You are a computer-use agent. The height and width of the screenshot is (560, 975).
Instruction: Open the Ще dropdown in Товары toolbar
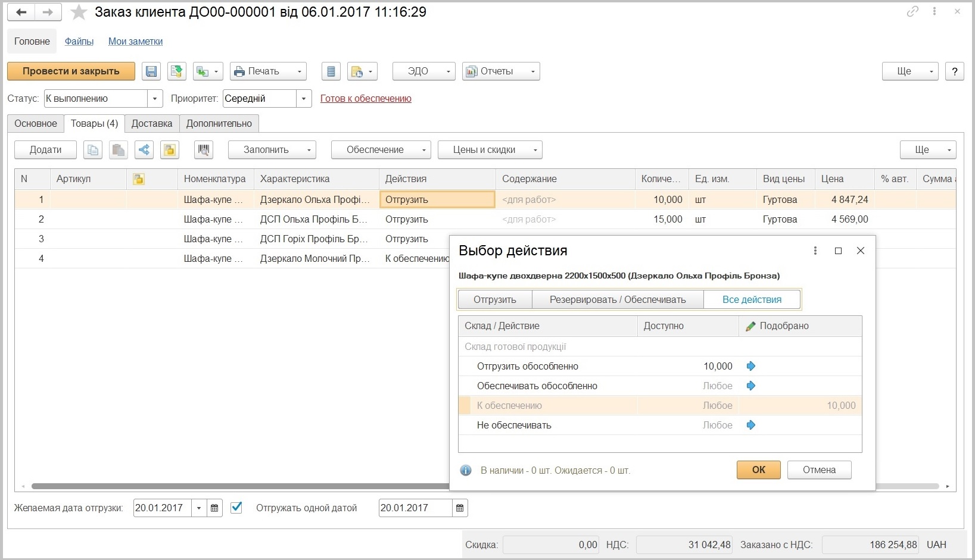pos(927,150)
